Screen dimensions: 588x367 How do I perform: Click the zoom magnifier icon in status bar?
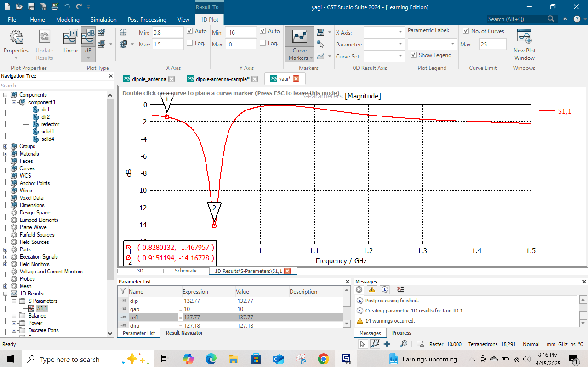(x=403, y=344)
